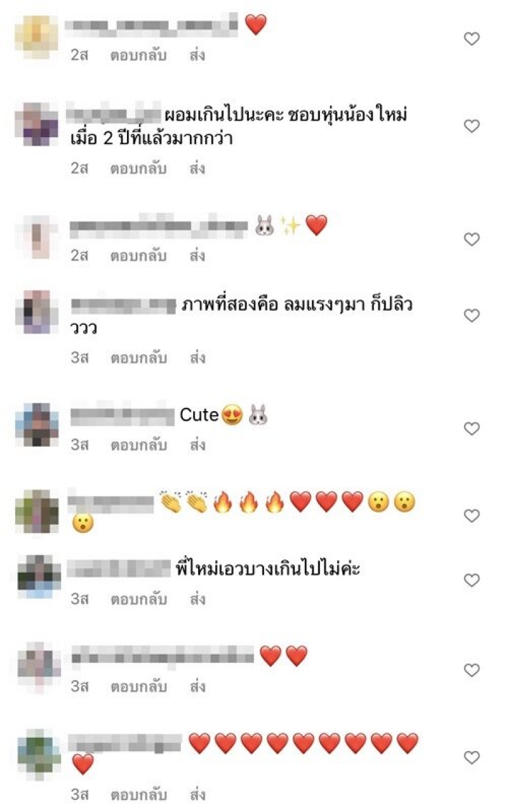Open avatar of the clapping hands emoji commenter
Image resolution: width=508 pixels, height=812 pixels.
click(x=37, y=511)
